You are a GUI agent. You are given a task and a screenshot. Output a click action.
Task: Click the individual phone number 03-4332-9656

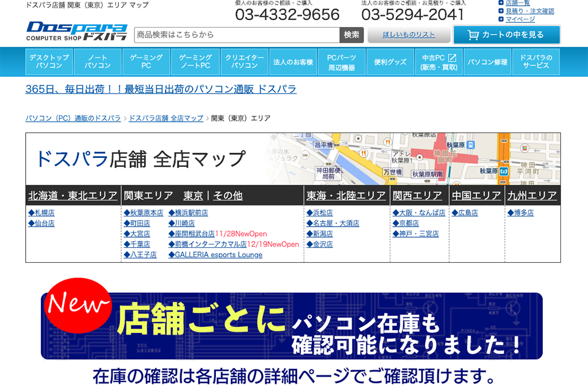(287, 14)
